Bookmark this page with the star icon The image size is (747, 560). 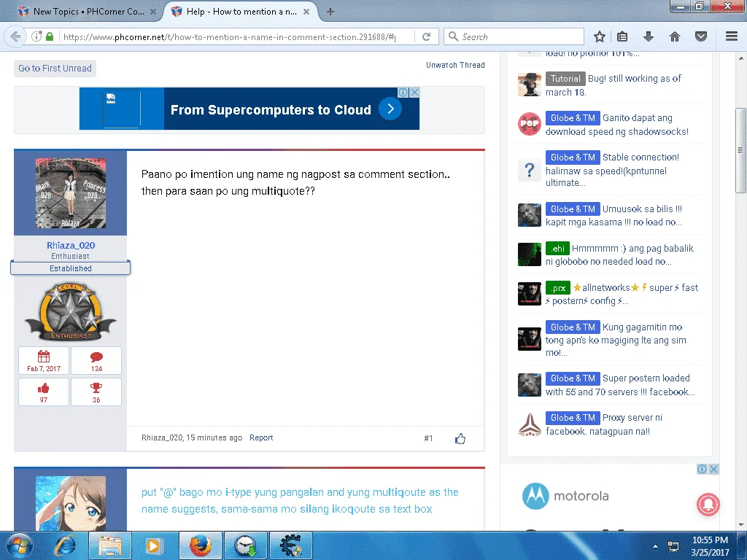[x=600, y=36]
